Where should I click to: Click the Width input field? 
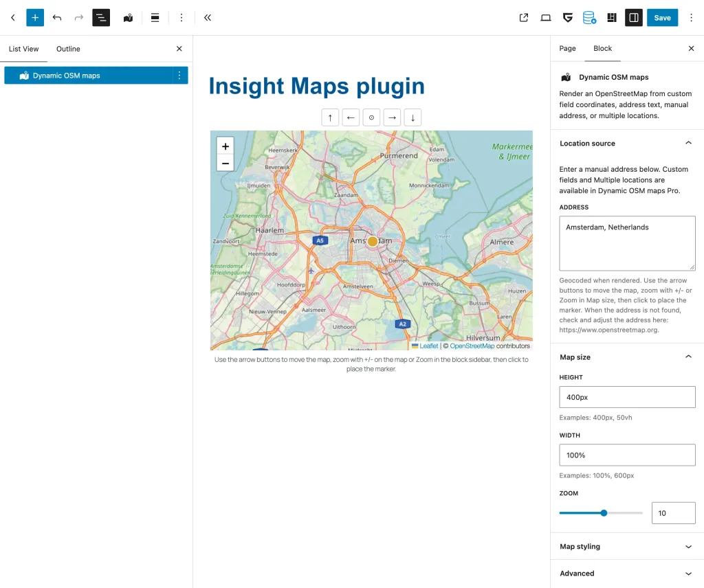coord(627,455)
